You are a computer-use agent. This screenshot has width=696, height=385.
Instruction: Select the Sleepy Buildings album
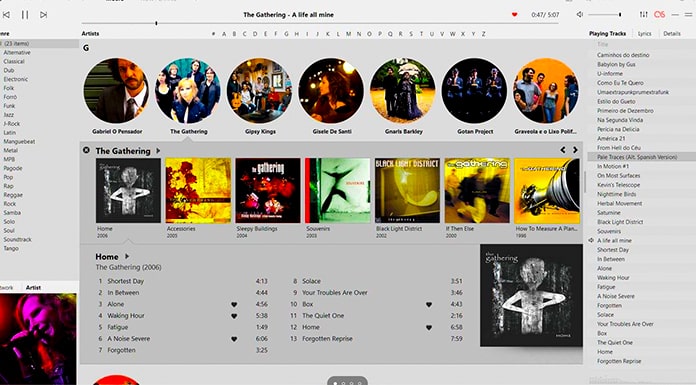tap(268, 191)
